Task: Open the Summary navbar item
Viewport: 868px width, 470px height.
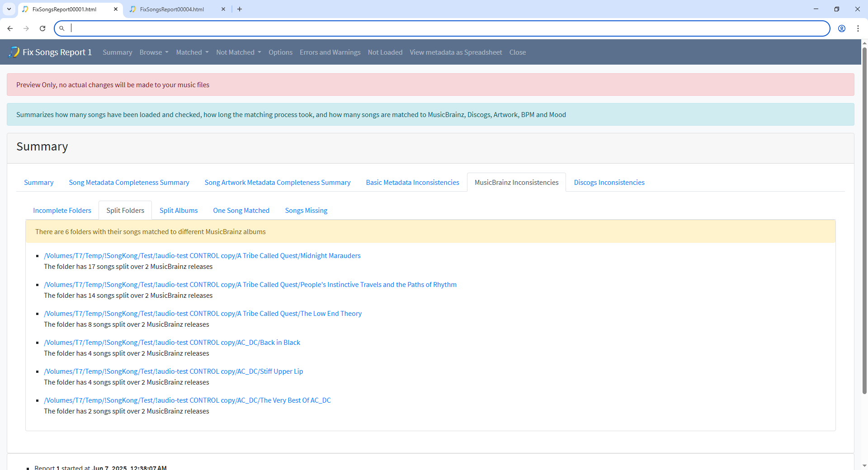Action: [x=118, y=52]
